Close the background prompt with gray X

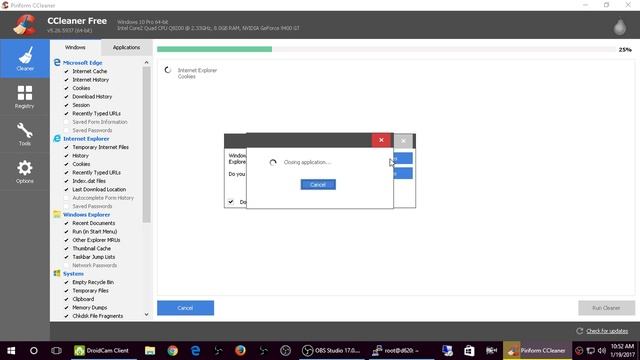(403, 140)
